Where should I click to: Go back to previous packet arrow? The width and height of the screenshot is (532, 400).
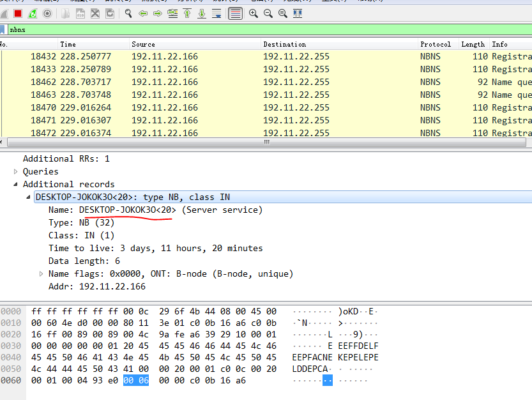click(143, 13)
